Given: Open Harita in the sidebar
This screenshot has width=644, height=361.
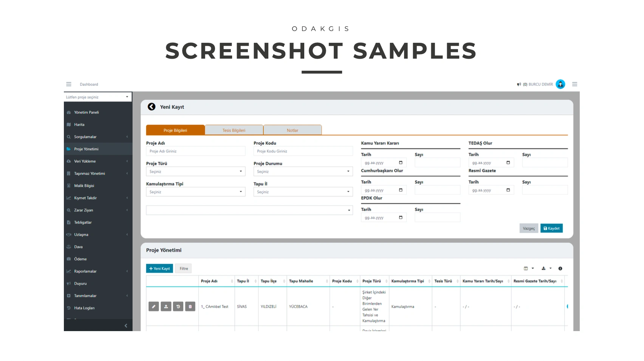Looking at the screenshot, I should pos(79,124).
